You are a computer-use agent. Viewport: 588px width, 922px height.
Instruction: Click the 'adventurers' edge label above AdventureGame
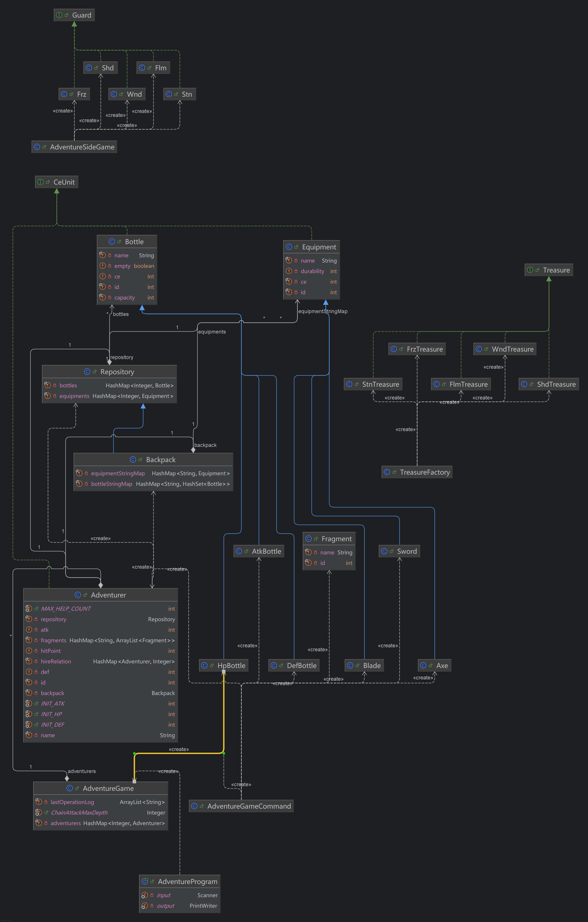[82, 771]
